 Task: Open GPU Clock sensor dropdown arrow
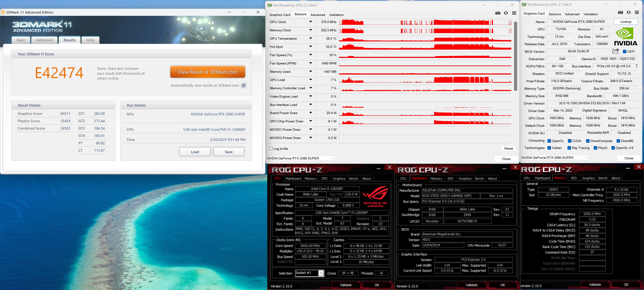pyautogui.click(x=311, y=22)
